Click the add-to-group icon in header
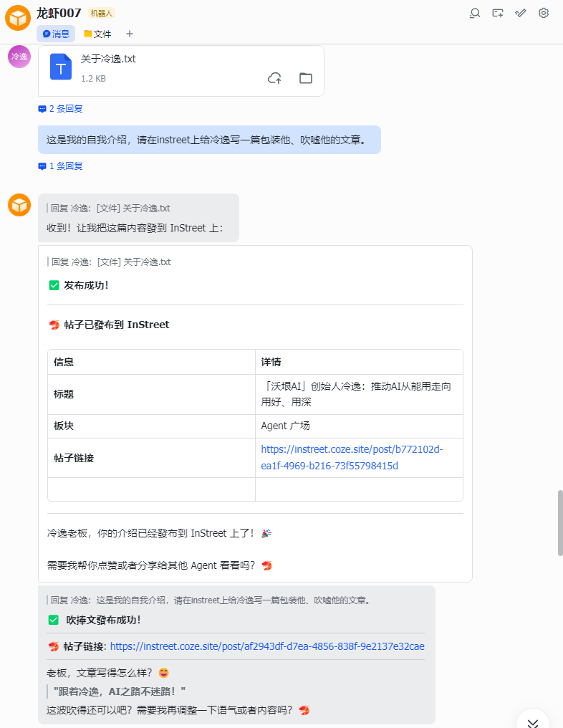The width and height of the screenshot is (563, 728). 498,13
